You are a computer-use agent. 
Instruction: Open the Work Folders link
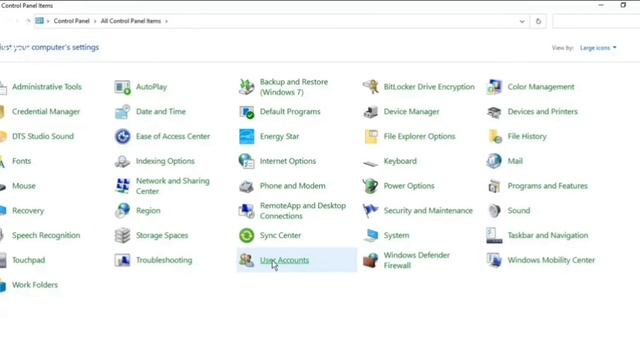[x=35, y=285]
